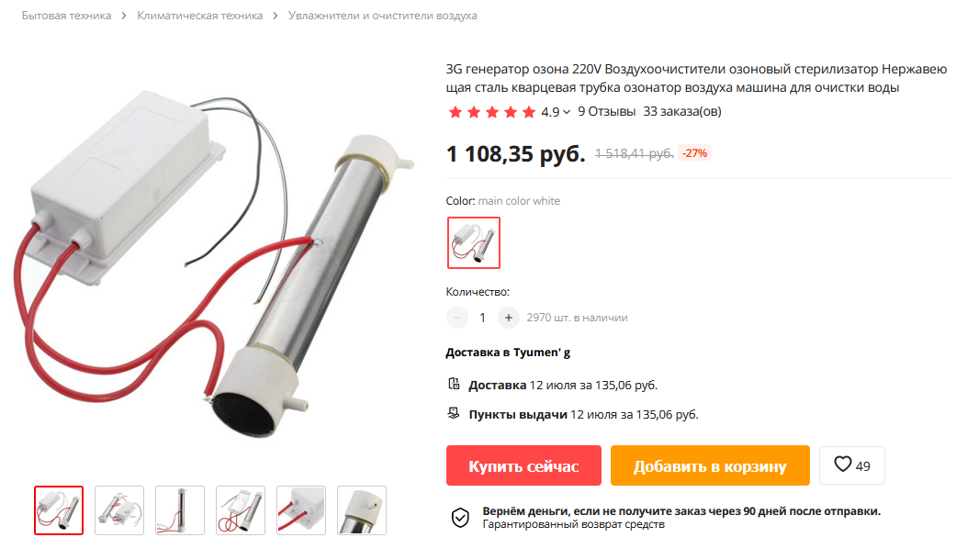
Task: Click the delivery box icon
Action: coord(454,384)
